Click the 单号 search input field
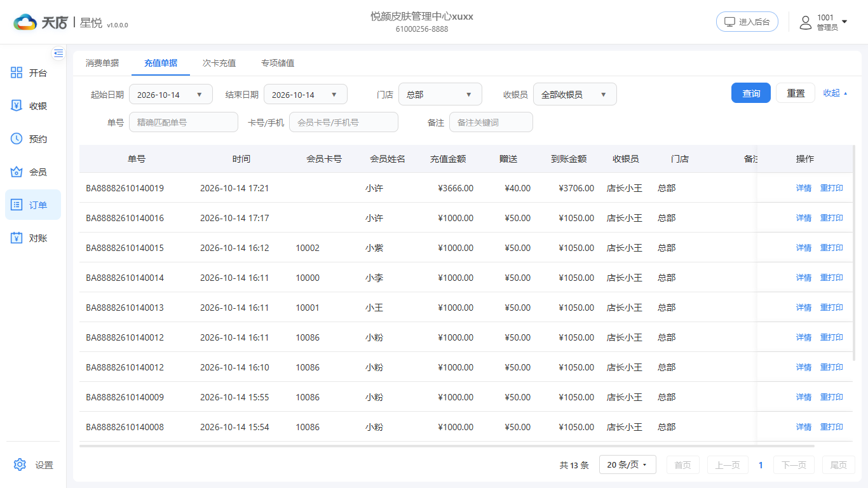This screenshot has width=868, height=488. [184, 123]
